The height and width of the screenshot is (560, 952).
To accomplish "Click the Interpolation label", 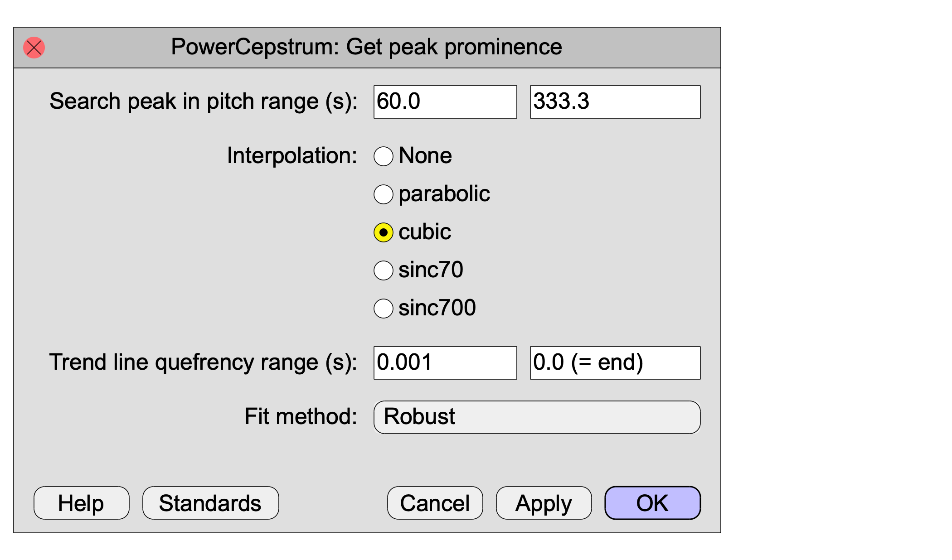I will coord(292,155).
